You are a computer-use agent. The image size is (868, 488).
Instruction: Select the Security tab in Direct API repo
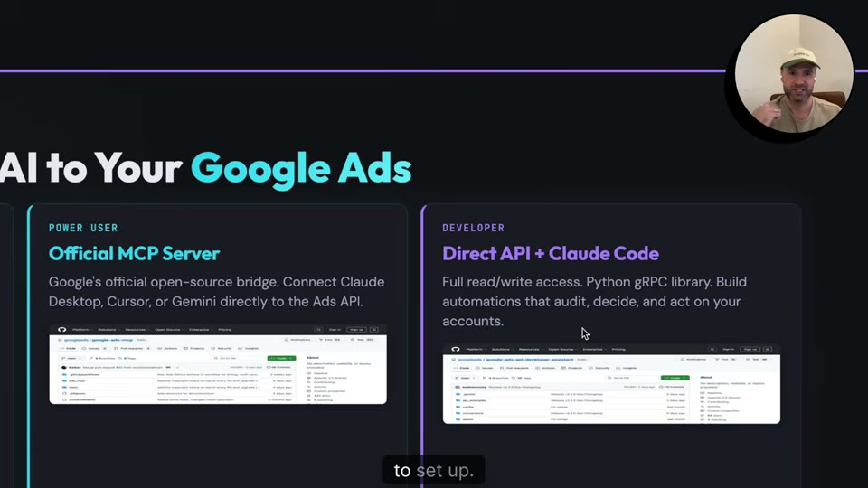(x=599, y=368)
